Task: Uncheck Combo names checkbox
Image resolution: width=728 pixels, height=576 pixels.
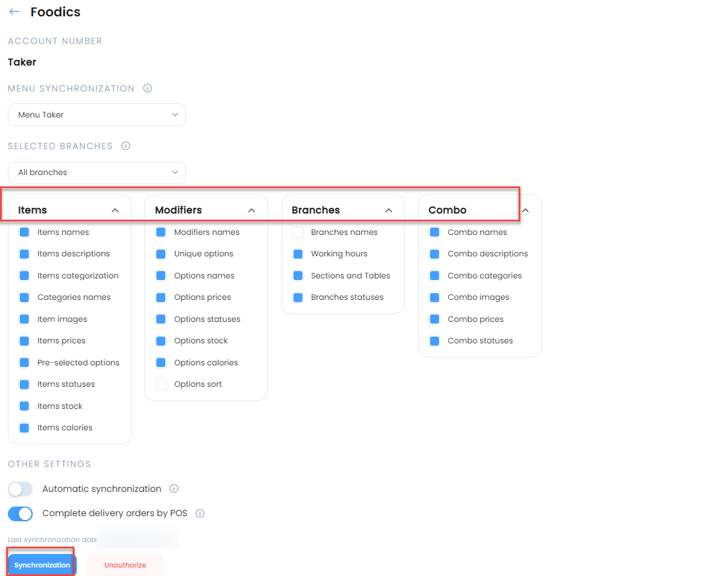Action: pos(435,232)
